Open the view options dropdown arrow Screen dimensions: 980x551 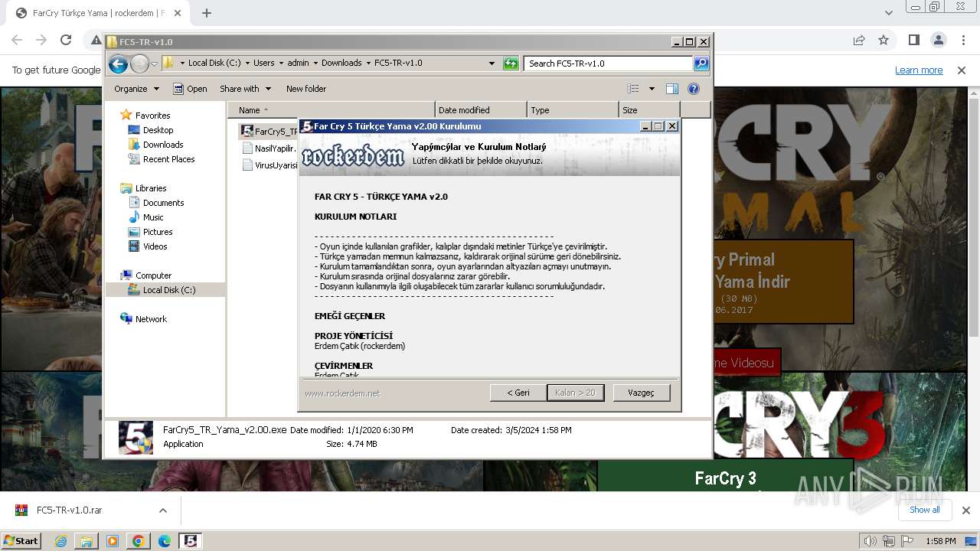652,89
